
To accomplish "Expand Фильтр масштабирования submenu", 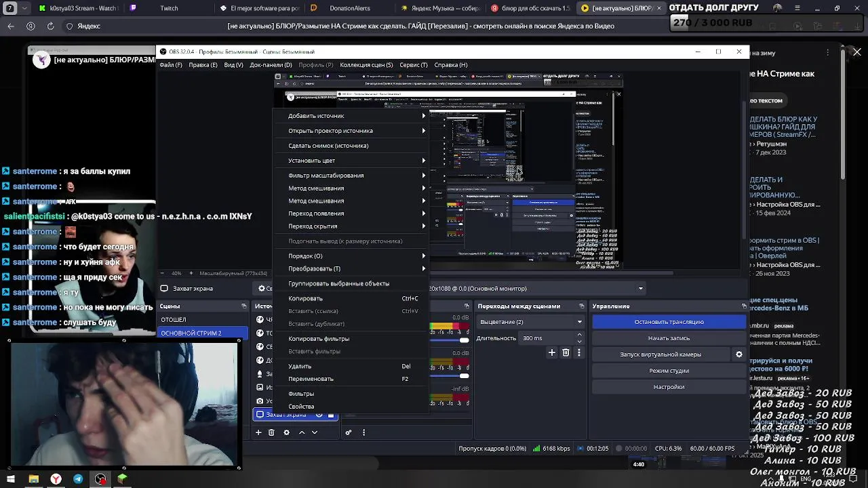I will 351,176.
